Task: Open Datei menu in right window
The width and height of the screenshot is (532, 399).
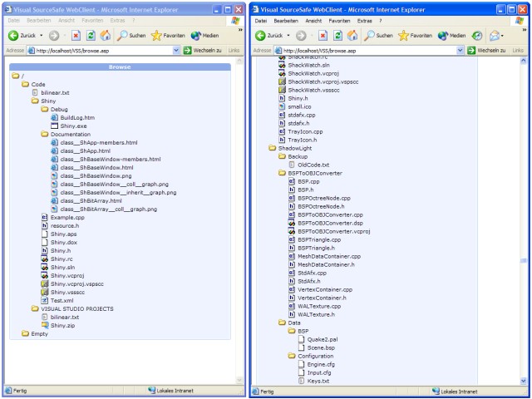Action: point(260,21)
